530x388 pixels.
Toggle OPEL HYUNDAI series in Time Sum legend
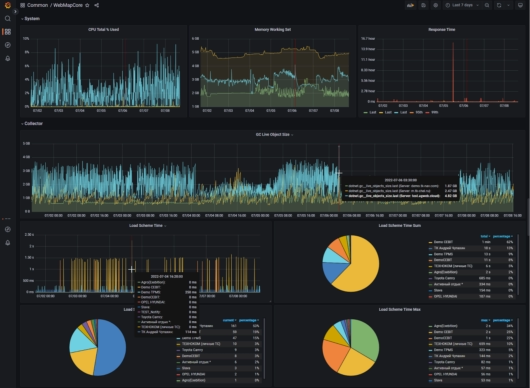click(x=445, y=297)
